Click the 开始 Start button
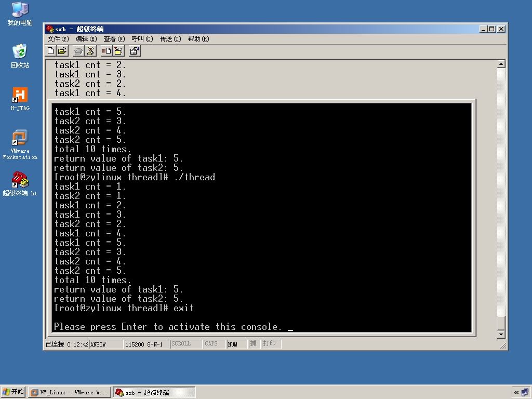Screen dimensions: 532x399 [13, 392]
